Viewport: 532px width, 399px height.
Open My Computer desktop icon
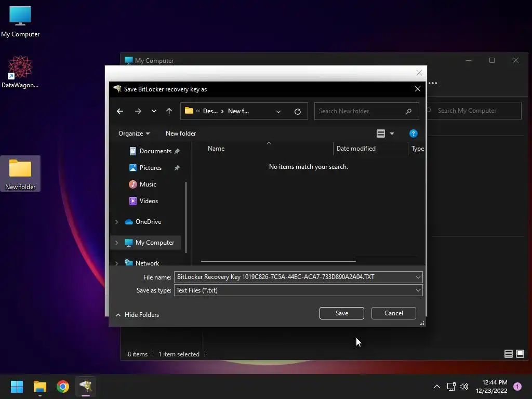pos(20,21)
